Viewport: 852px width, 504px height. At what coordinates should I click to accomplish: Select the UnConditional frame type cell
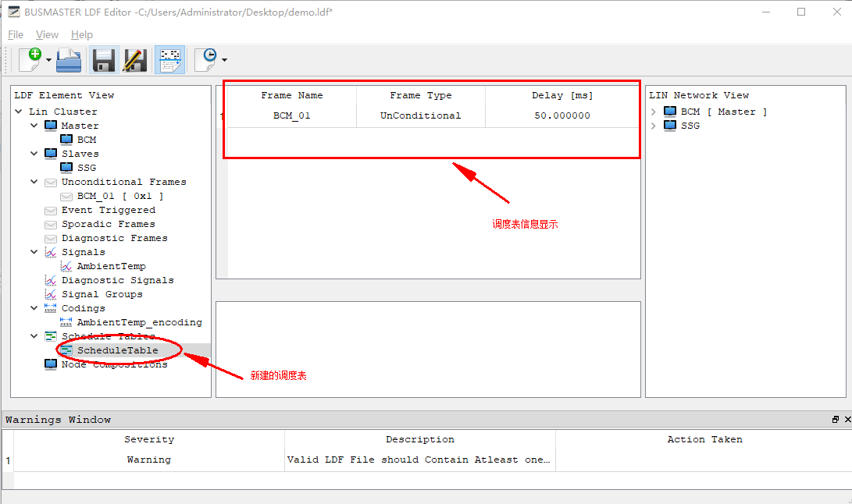(x=421, y=115)
